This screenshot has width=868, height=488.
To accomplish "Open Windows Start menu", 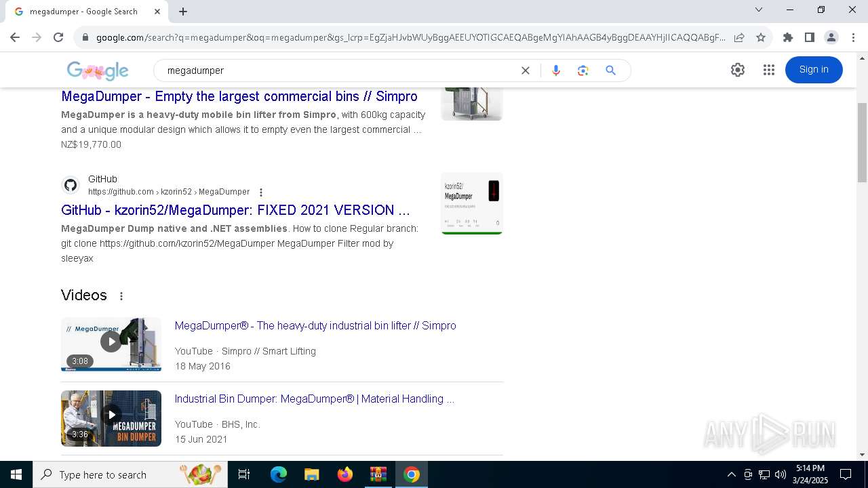I will pos(16,474).
